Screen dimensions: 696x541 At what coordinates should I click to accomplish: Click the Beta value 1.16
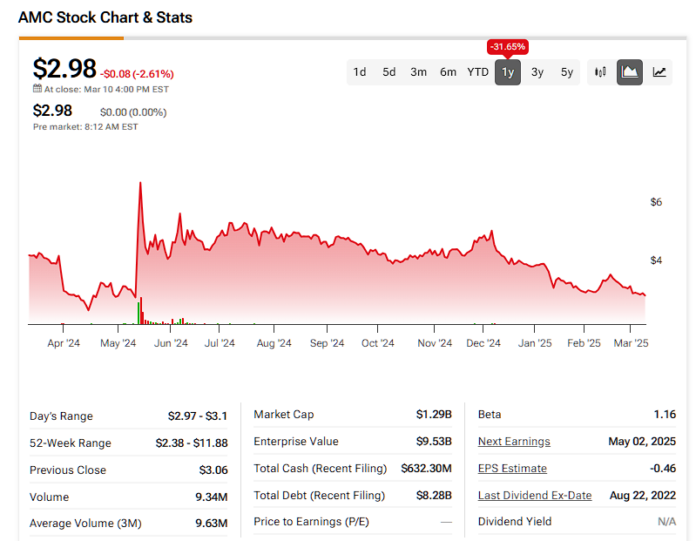[x=665, y=414]
